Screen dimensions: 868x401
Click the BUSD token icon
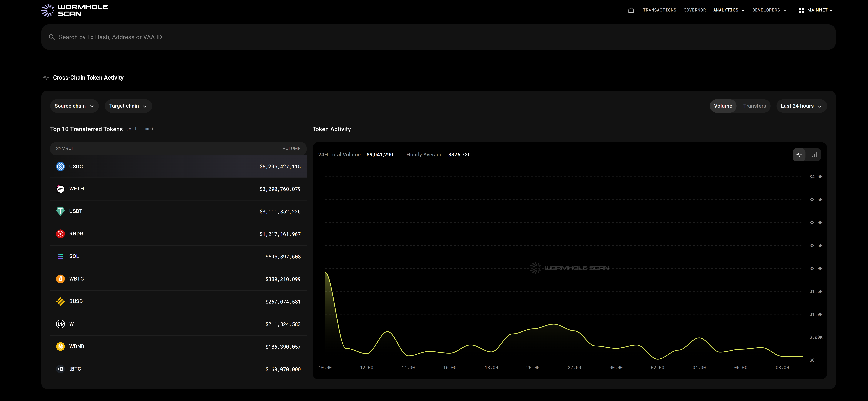pos(60,301)
